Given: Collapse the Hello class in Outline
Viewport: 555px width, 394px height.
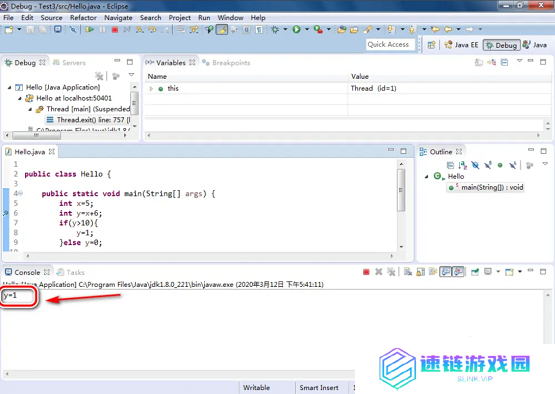Looking at the screenshot, I should 427,176.
